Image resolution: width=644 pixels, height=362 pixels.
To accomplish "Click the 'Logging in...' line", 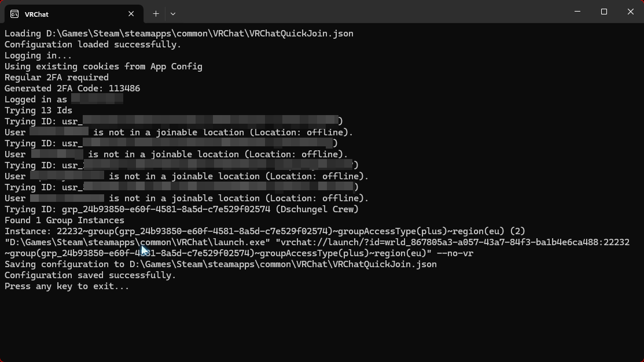I will point(38,56).
